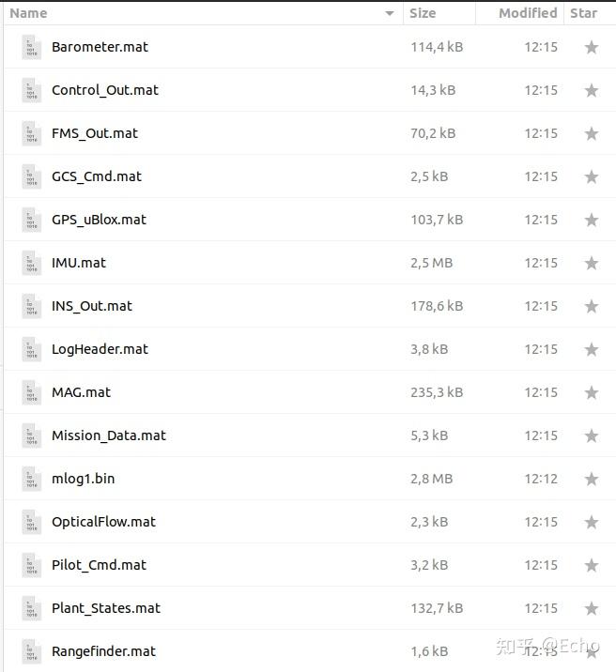This screenshot has width=616, height=672.
Task: Star the INS_Out.mat file
Action: [x=592, y=306]
